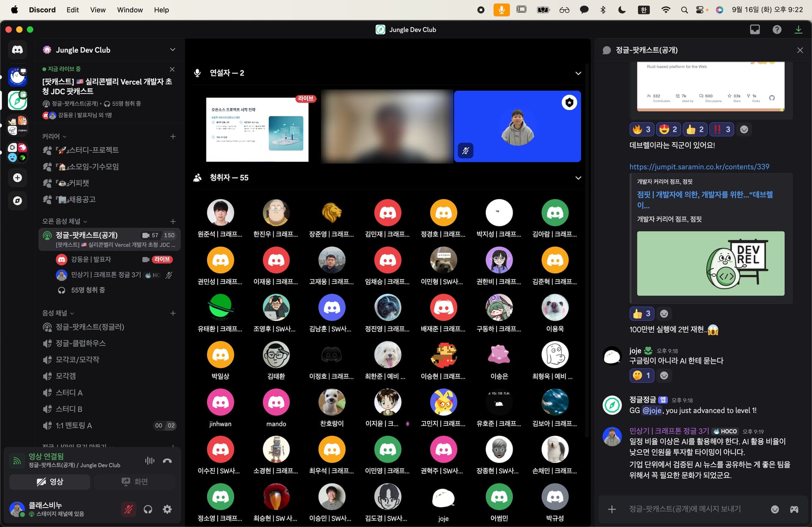Toggle deafen with the headphones button
812x527 pixels.
[x=148, y=509]
